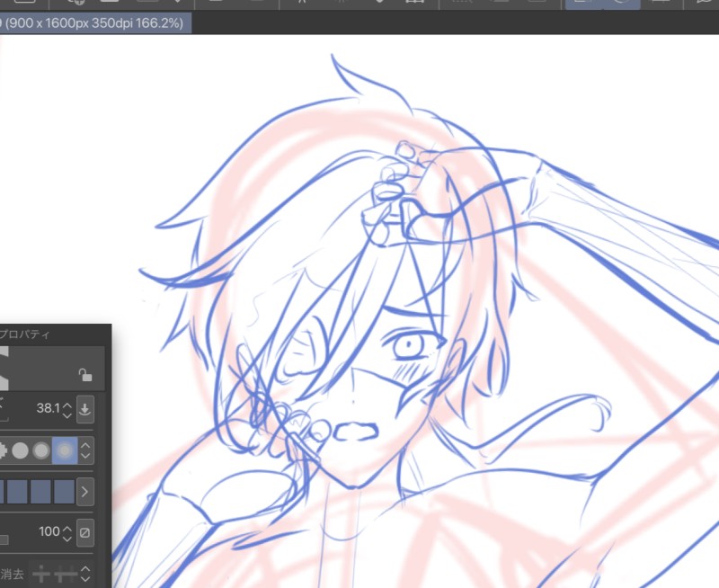Choose the slightly soft-edged circle hardness preset
The height and width of the screenshot is (588, 719).
[41, 450]
